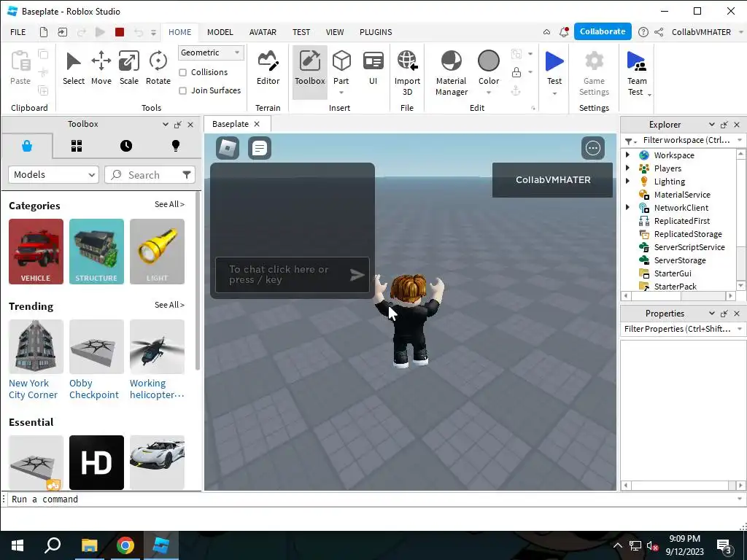Expand the Workspace tree node
The image size is (747, 560).
(x=628, y=155)
